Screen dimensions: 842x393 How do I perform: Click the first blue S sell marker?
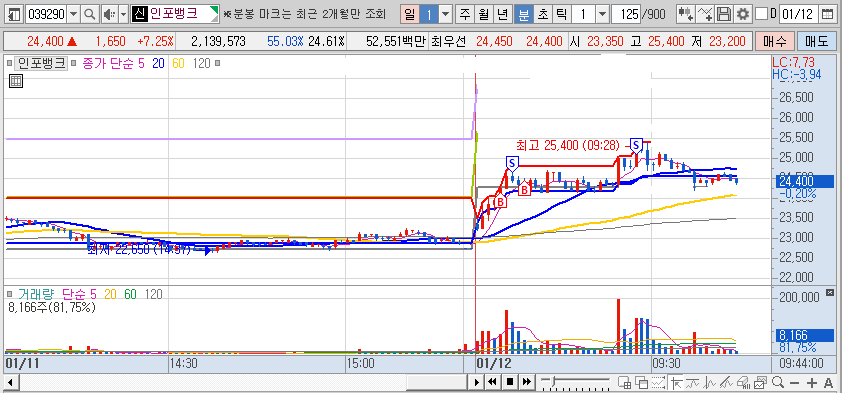(513, 163)
